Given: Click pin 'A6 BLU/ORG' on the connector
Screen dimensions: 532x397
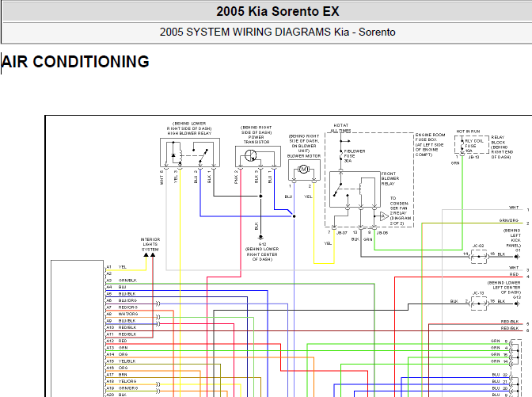Looking at the screenshot, I should click(x=121, y=300).
